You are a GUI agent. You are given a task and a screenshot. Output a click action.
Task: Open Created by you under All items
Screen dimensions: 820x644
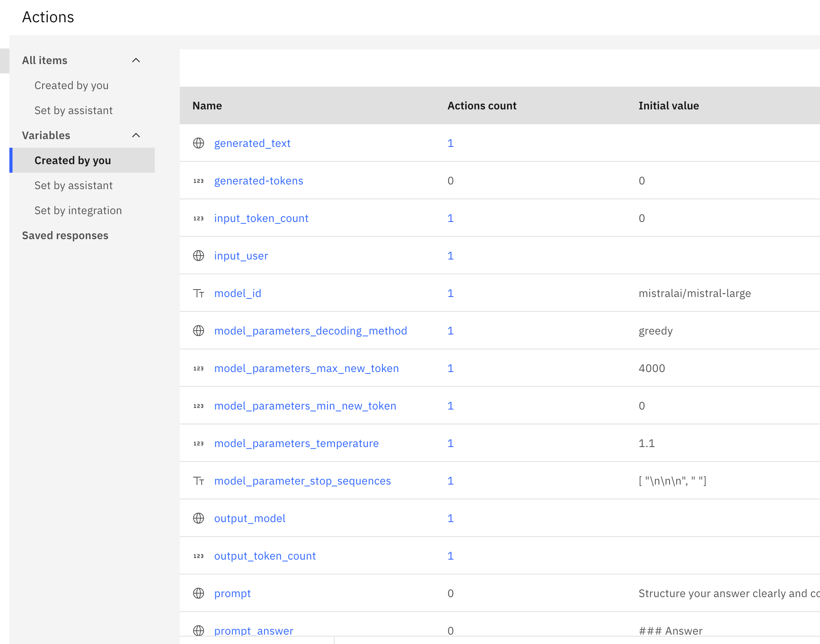click(71, 85)
